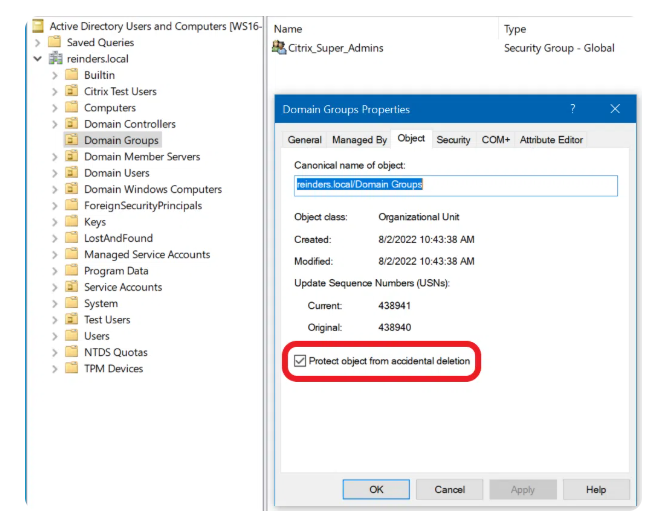Click the Managed Service Accounts folder icon
This screenshot has width=671, height=527.
[x=71, y=255]
